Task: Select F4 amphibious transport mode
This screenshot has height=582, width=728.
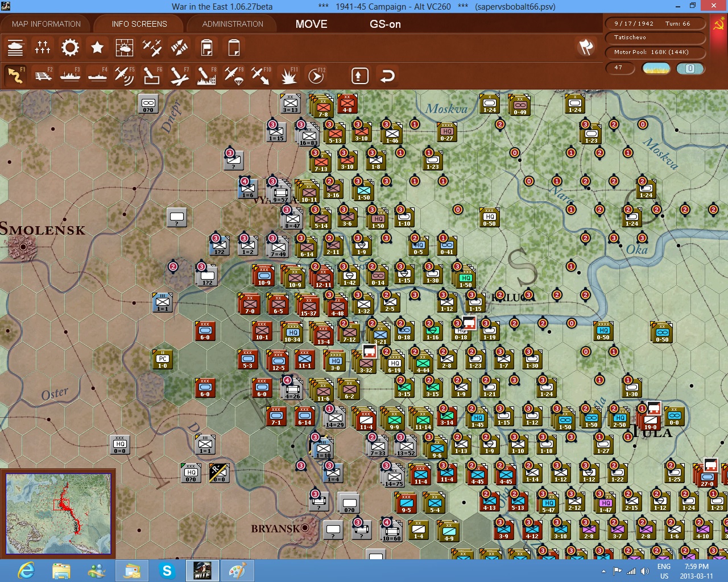Action: (x=97, y=76)
